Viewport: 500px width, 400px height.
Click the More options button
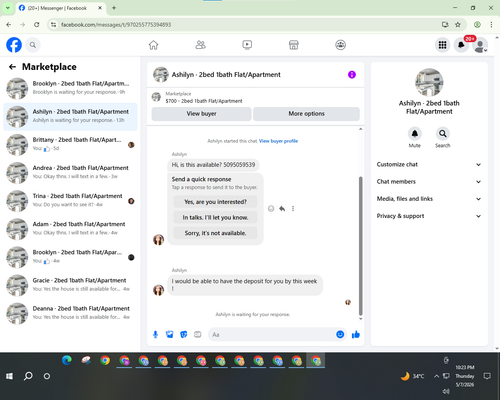coord(306,114)
